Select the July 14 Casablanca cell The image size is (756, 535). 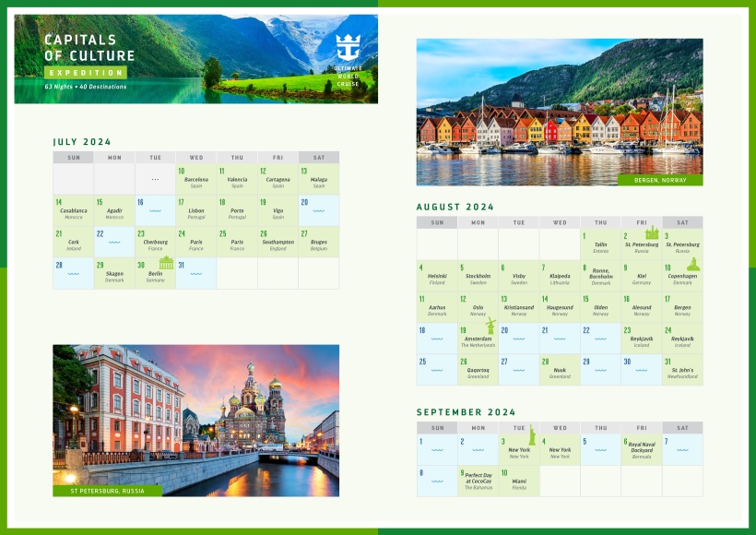[x=73, y=210]
